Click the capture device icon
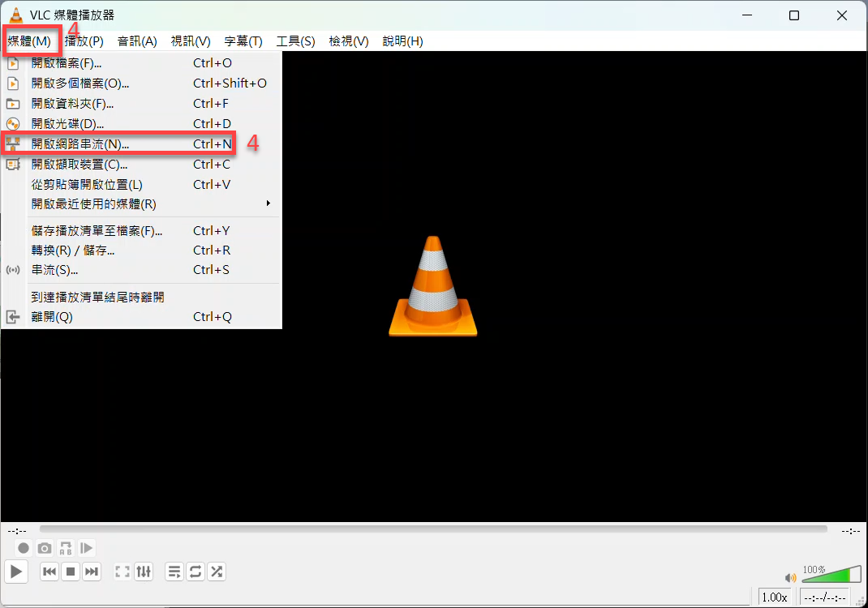The height and width of the screenshot is (608, 868). pos(13,165)
